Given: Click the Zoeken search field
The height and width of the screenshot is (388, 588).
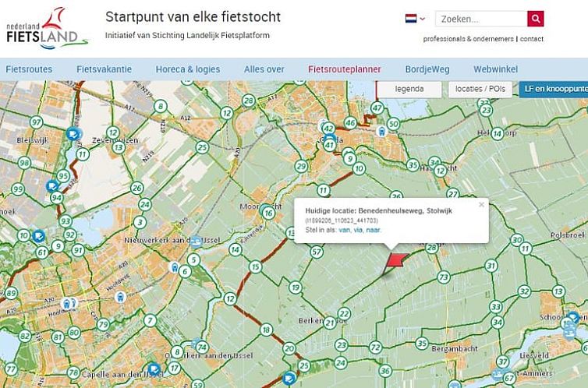Looking at the screenshot, I should pos(480,19).
